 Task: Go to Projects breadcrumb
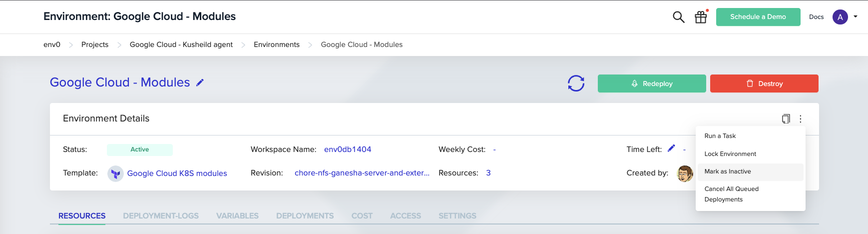click(x=95, y=44)
